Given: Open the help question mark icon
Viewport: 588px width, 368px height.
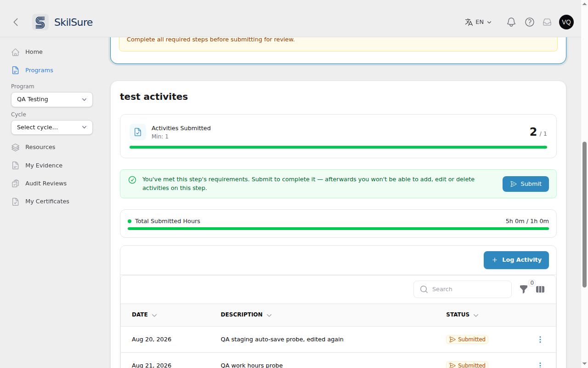Looking at the screenshot, I should tap(530, 22).
